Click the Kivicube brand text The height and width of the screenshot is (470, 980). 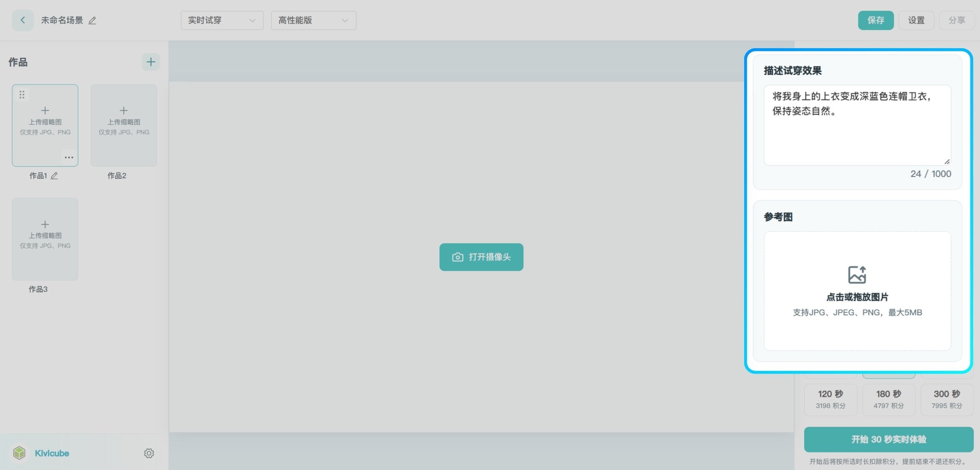52,453
